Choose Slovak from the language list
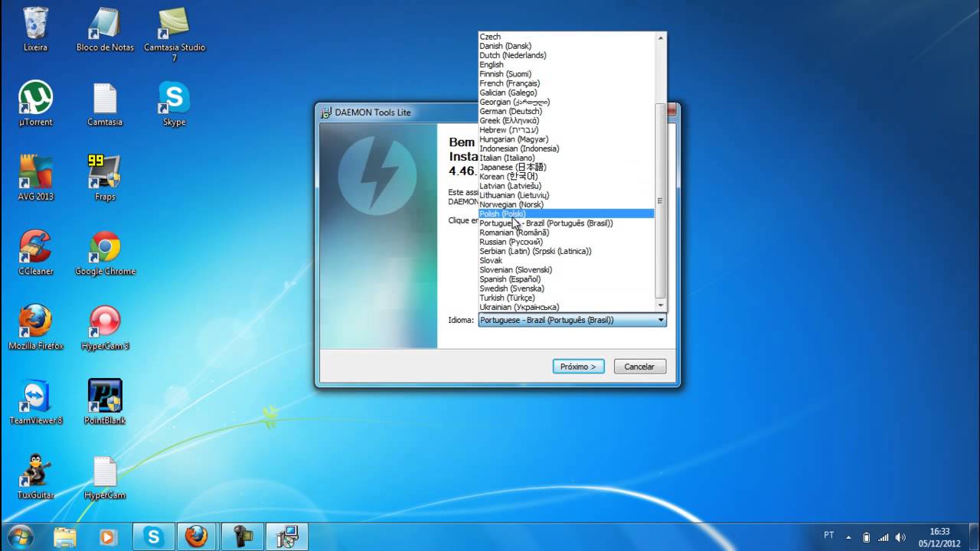Viewport: 980px width, 551px height. pos(567,260)
